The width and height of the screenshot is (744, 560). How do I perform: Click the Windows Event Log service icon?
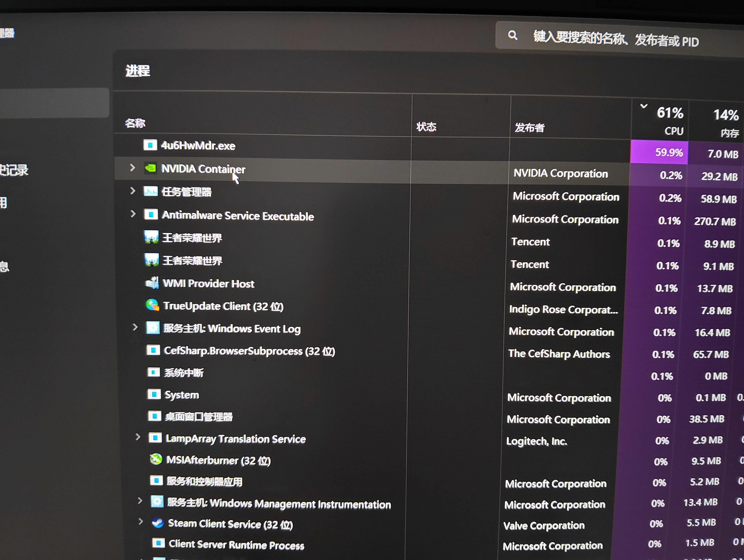153,327
